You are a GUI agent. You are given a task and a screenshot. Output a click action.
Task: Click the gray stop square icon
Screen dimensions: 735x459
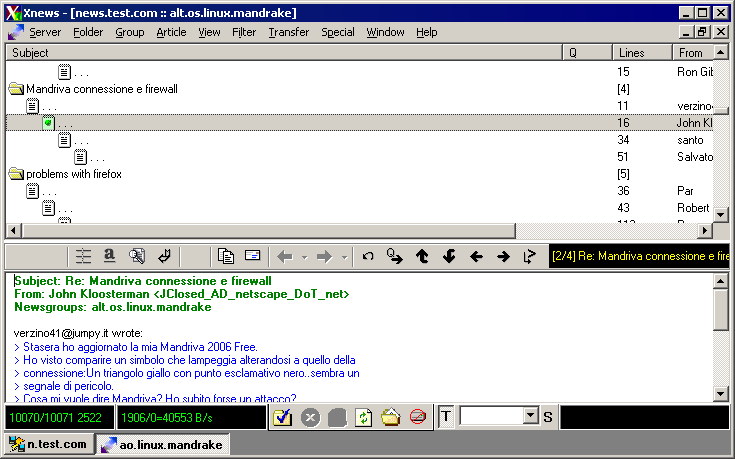point(337,417)
